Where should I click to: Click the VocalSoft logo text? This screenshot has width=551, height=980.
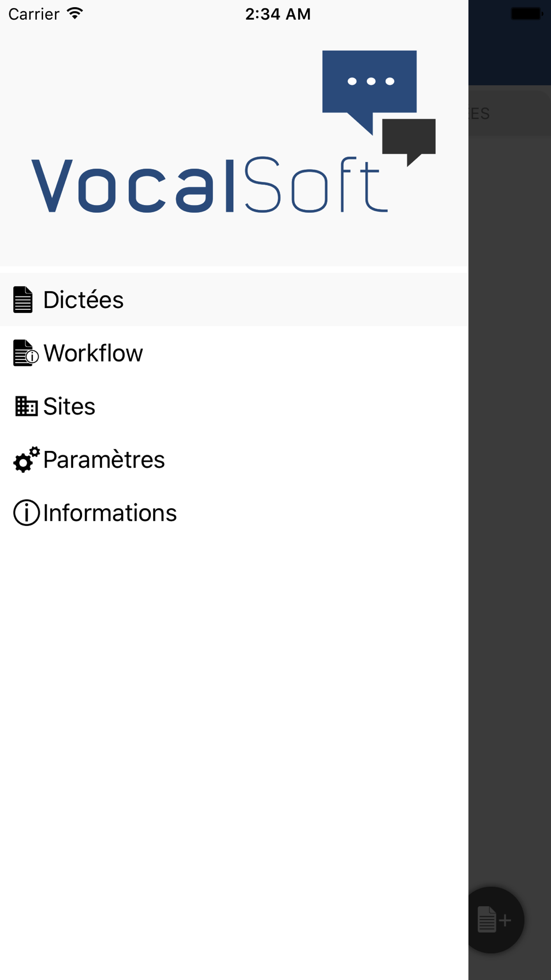[209, 186]
